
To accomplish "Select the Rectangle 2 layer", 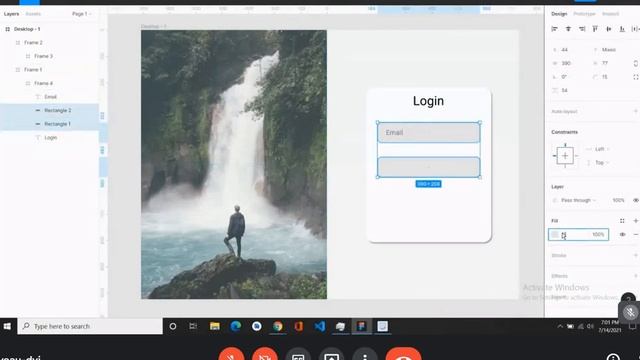I will point(49,110).
